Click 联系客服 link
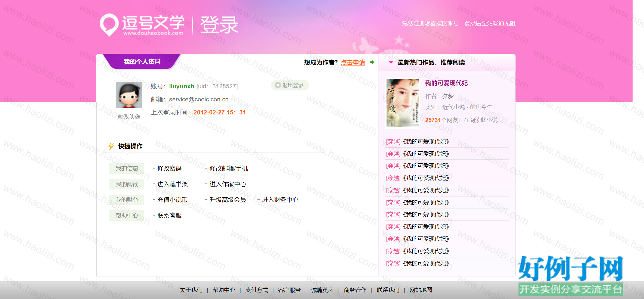 click(x=169, y=216)
